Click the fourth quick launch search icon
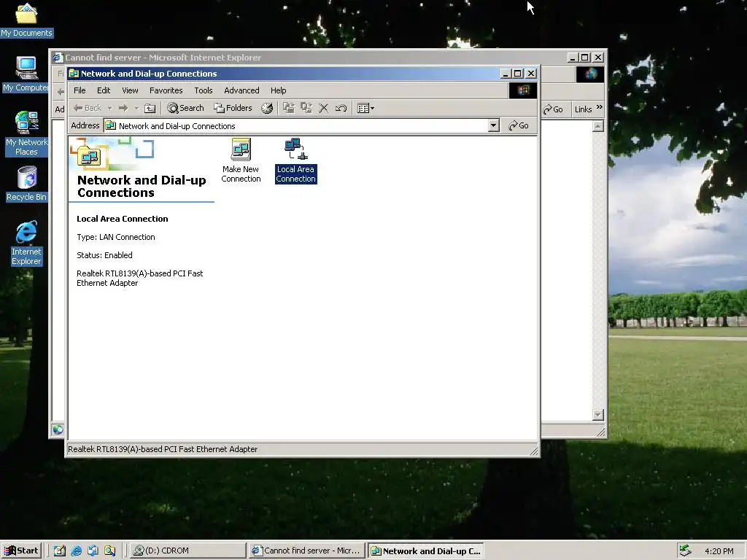Viewport: 747px width, 560px height. pyautogui.click(x=109, y=551)
